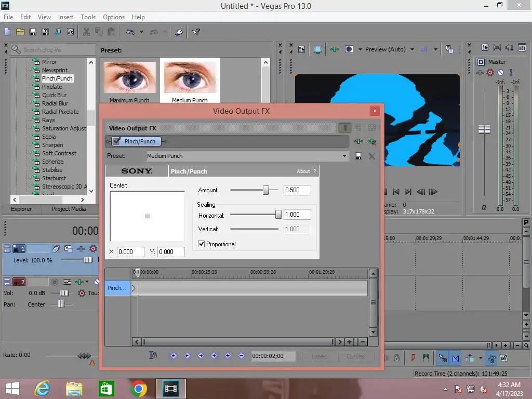Click About link in Pinch/Punch header
Image resolution: width=532 pixels, height=399 pixels.
tap(303, 171)
